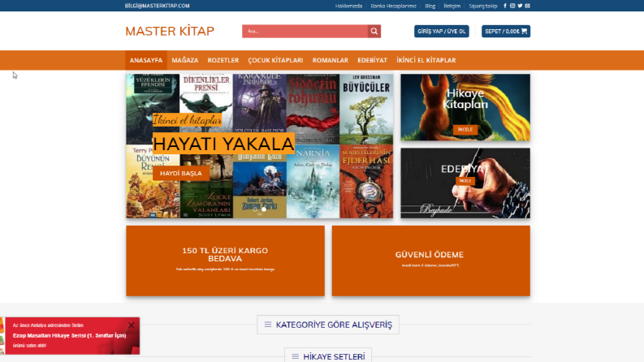Click the Giriş Yap / Üye Ol button
Image resolution: width=644 pixels, height=362 pixels.
pos(442,31)
